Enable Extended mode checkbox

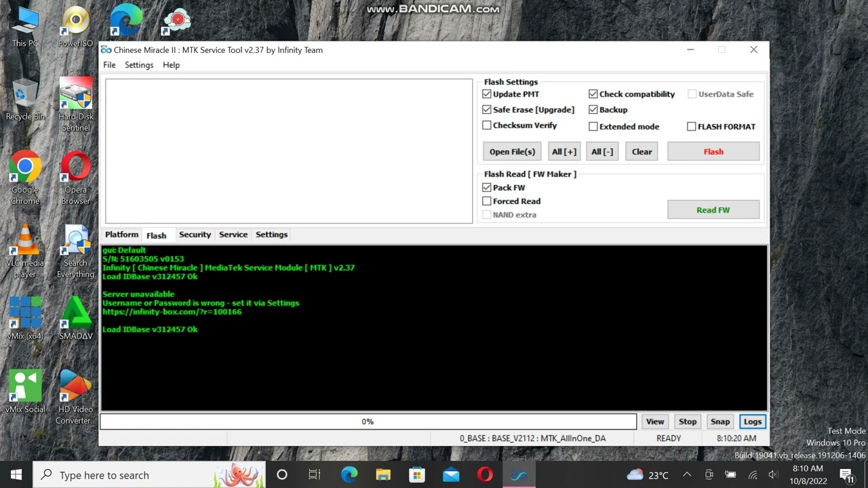[593, 127]
